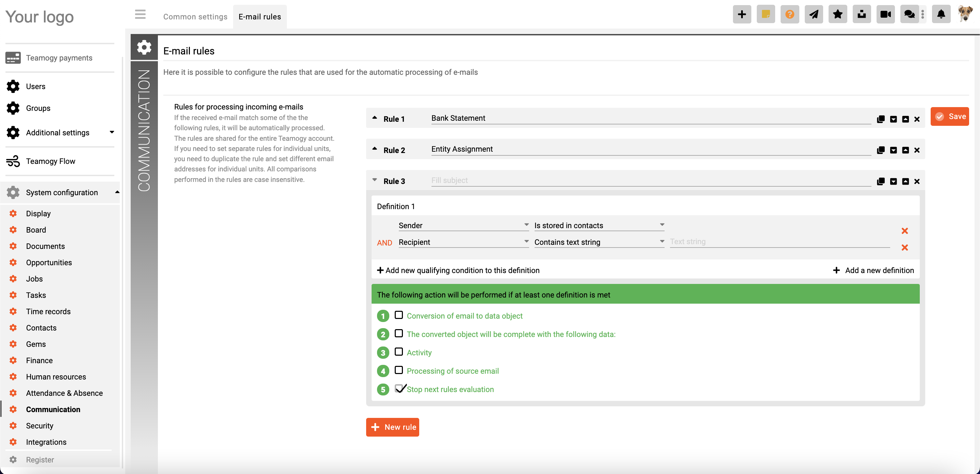980x474 pixels.
Task: Open the orange help question mark
Action: 789,14
